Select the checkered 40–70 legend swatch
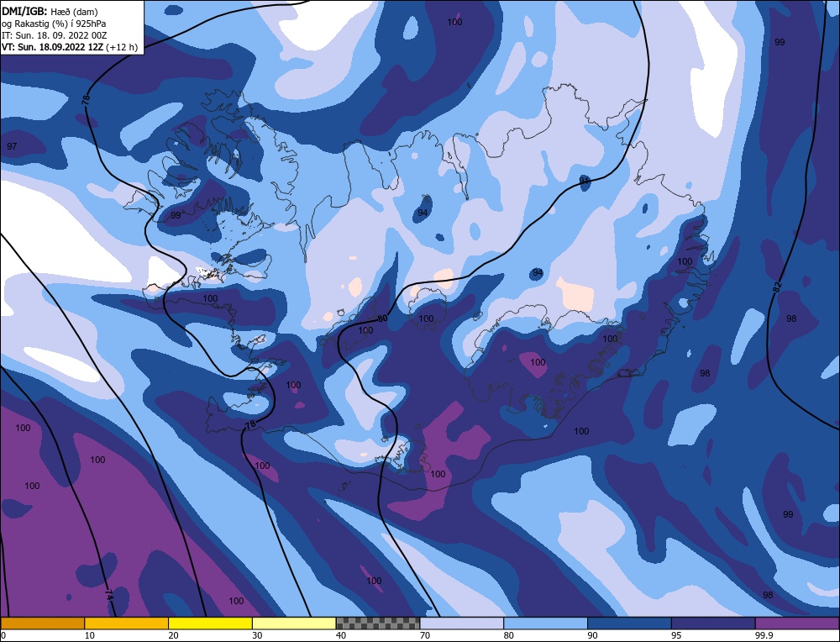Viewport: 840px width, 642px height. point(378,623)
